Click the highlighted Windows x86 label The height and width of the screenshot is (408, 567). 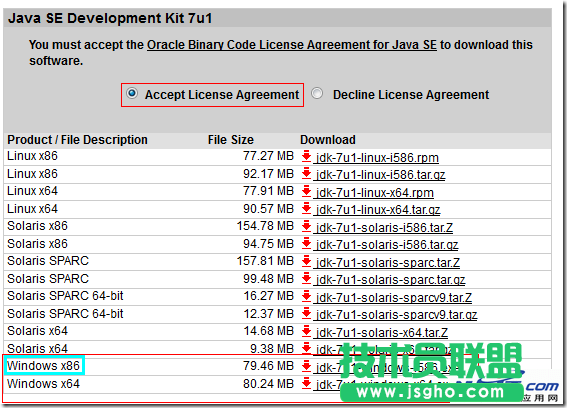point(43,366)
